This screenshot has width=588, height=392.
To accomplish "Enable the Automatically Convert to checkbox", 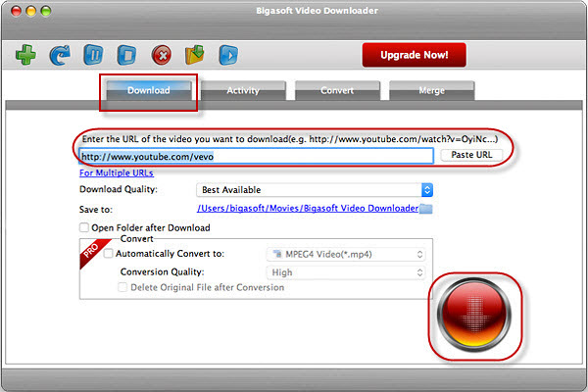I will click(108, 254).
